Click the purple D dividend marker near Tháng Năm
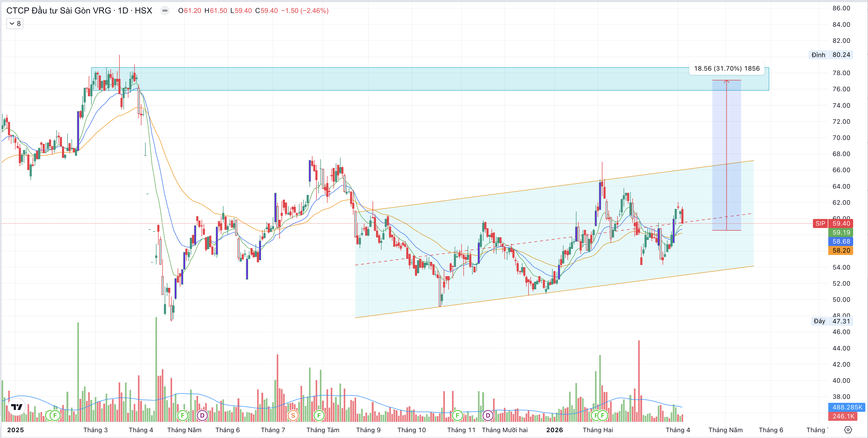The width and height of the screenshot is (868, 438). coord(202,416)
